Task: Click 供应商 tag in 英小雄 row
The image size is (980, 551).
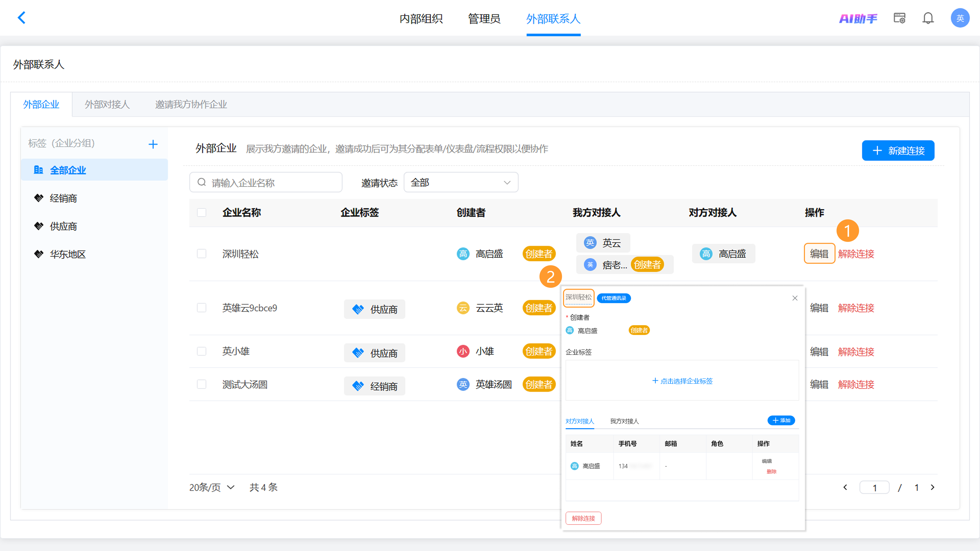Action: [x=374, y=353]
